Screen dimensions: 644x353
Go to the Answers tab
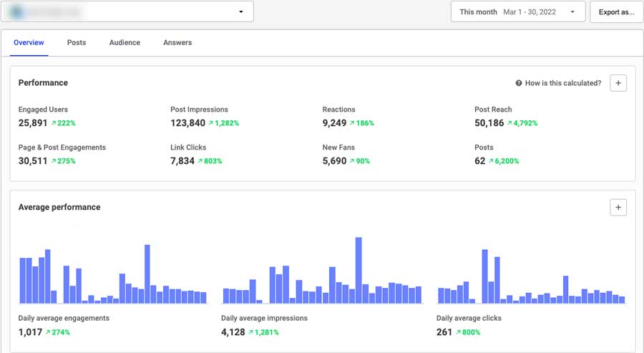177,43
